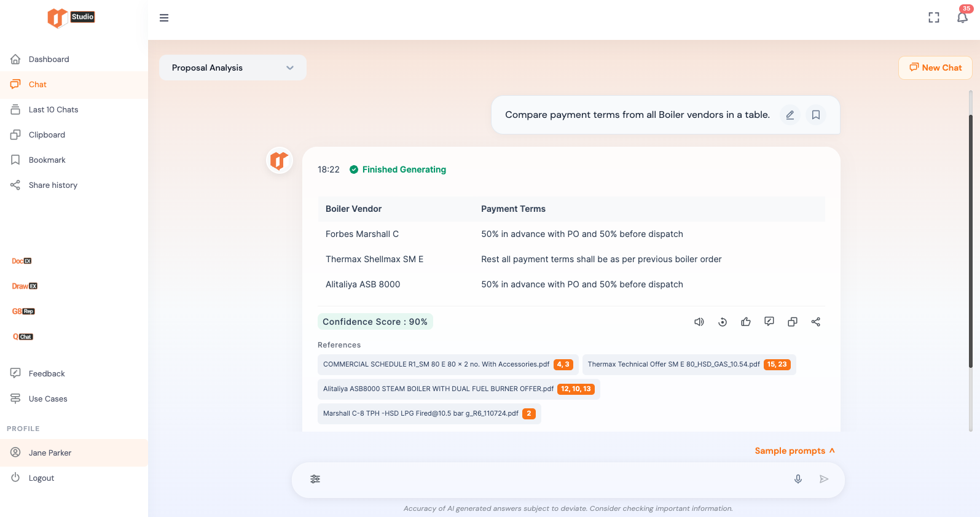Click the Thermax payment terms text
Viewport: 980px width, 517px height.
click(x=601, y=259)
